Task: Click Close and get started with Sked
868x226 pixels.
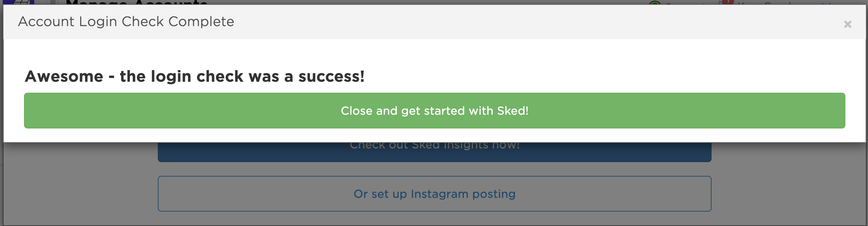Action: (434, 111)
